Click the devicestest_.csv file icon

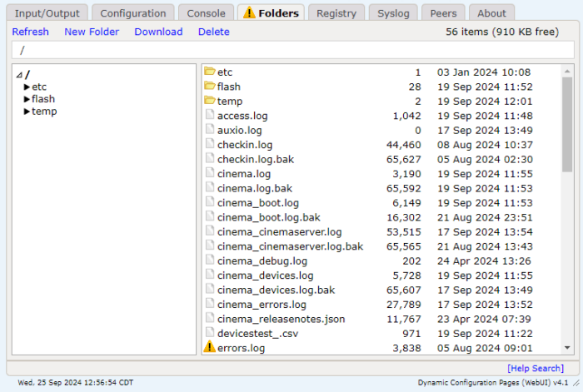click(210, 332)
